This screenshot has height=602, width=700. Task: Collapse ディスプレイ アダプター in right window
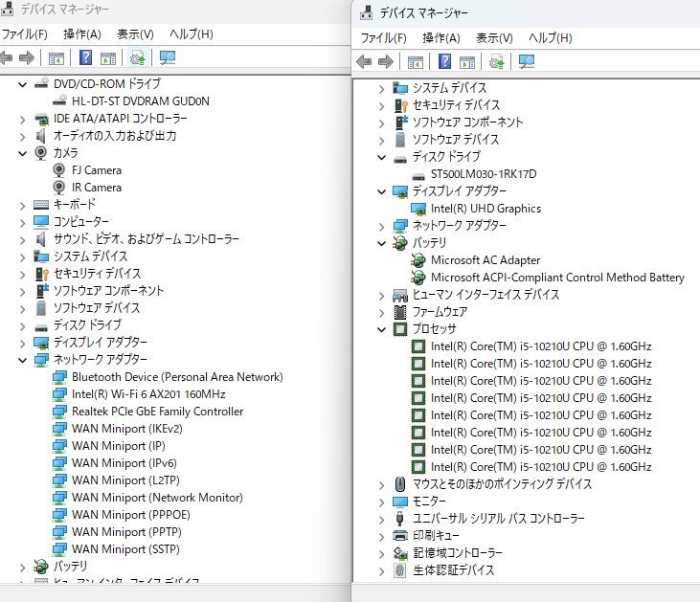click(381, 191)
